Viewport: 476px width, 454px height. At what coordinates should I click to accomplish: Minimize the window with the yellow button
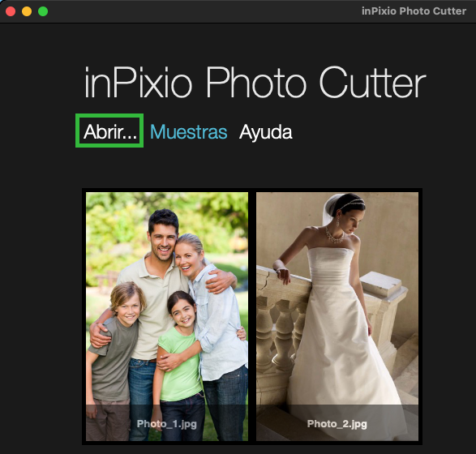[x=27, y=11]
